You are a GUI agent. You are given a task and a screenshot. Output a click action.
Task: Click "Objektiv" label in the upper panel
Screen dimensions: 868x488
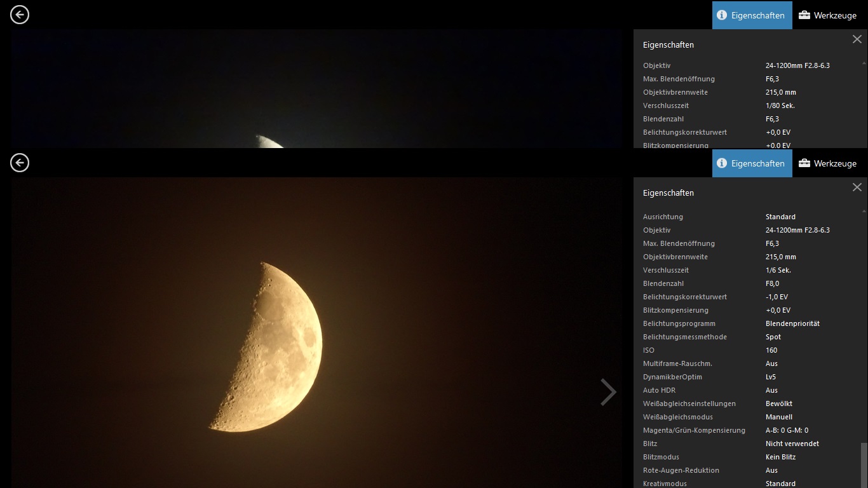click(x=656, y=65)
